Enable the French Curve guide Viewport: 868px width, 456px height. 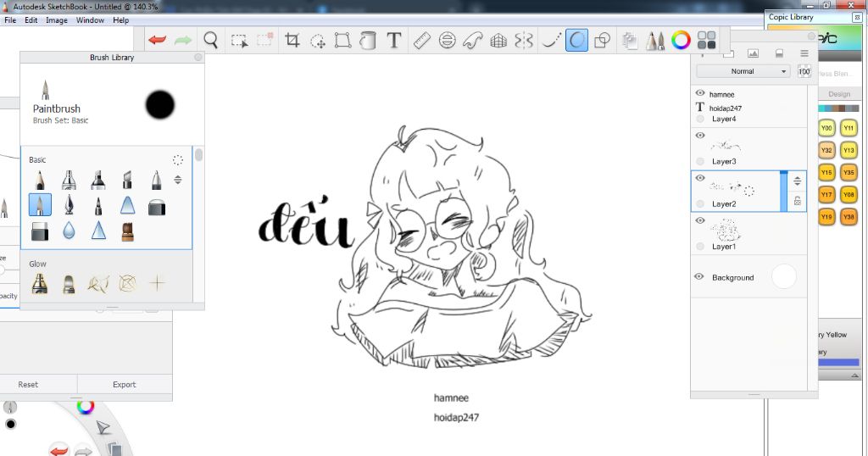click(x=473, y=40)
